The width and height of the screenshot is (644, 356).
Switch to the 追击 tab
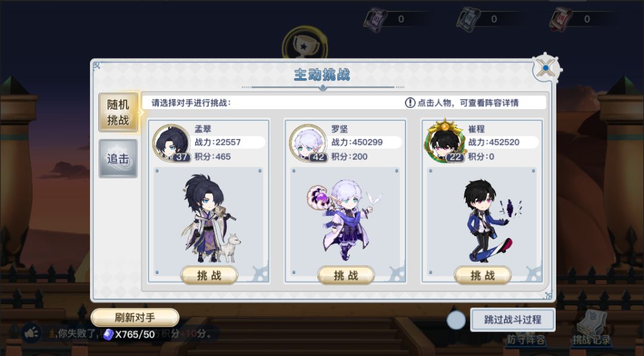pyautogui.click(x=118, y=159)
